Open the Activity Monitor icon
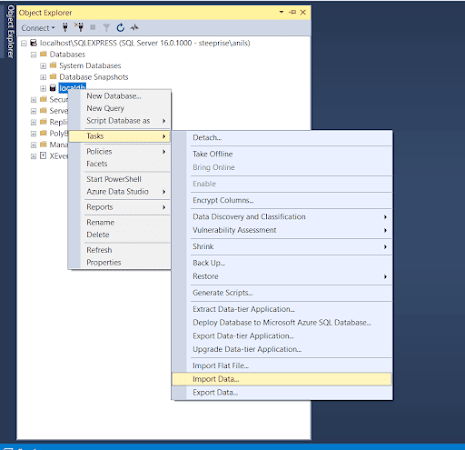This screenshot has height=450, width=465. pos(134,28)
